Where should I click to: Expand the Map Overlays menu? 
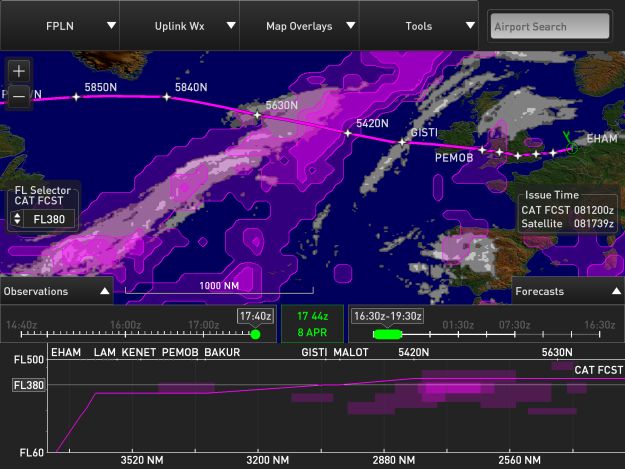[299, 26]
